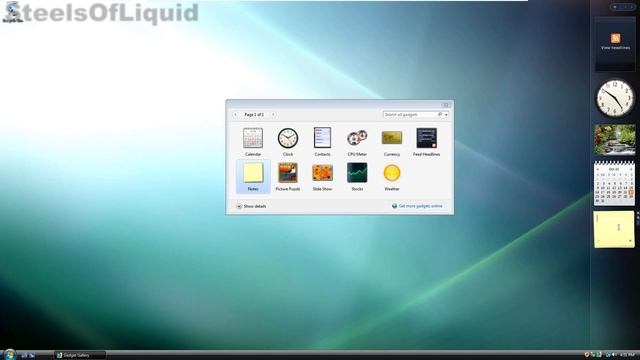Select the Weather gadget icon
This screenshot has height=360, width=640.
point(391,173)
